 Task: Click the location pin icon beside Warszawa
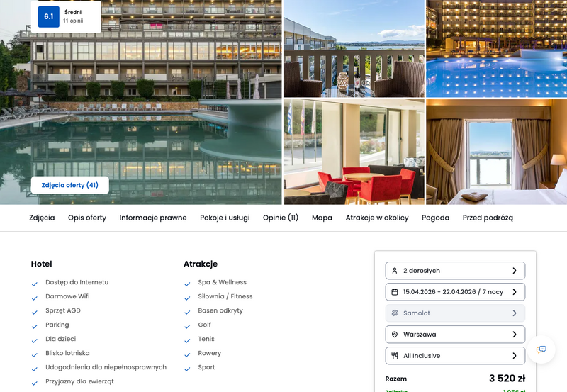pyautogui.click(x=395, y=335)
